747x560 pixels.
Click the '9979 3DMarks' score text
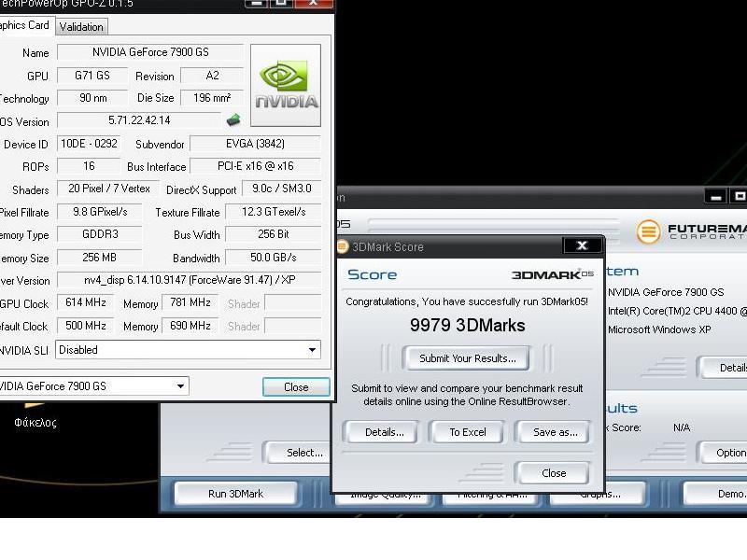click(468, 325)
